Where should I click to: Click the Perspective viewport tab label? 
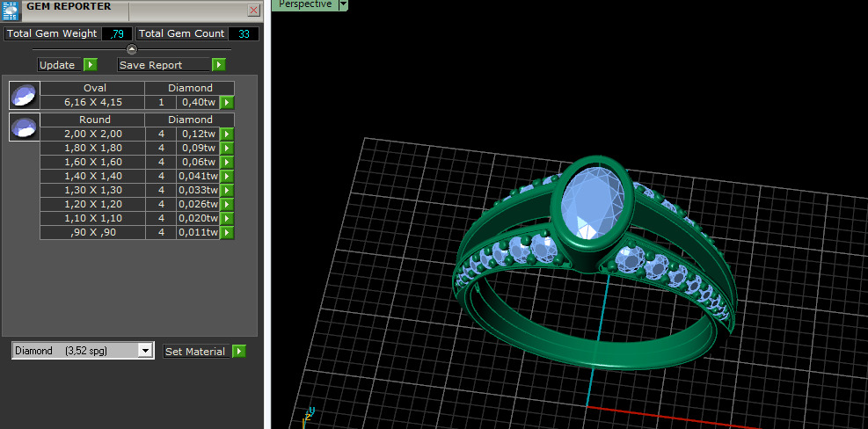pos(305,4)
